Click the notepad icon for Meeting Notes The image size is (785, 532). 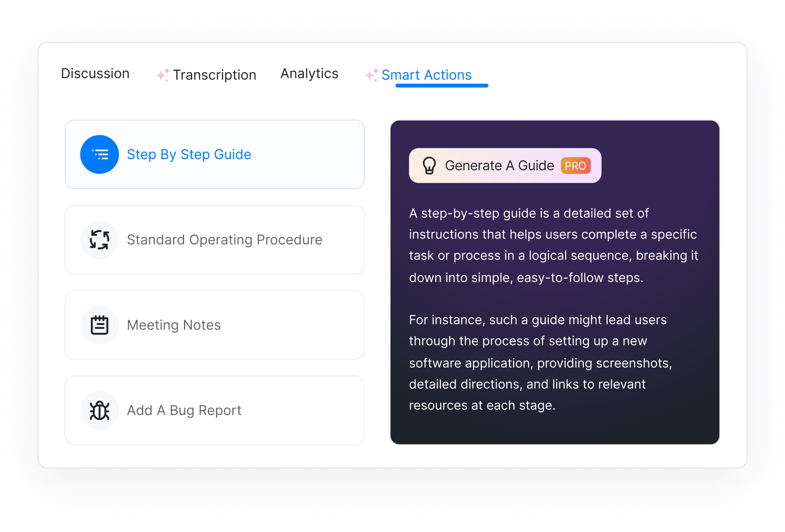pyautogui.click(x=99, y=325)
